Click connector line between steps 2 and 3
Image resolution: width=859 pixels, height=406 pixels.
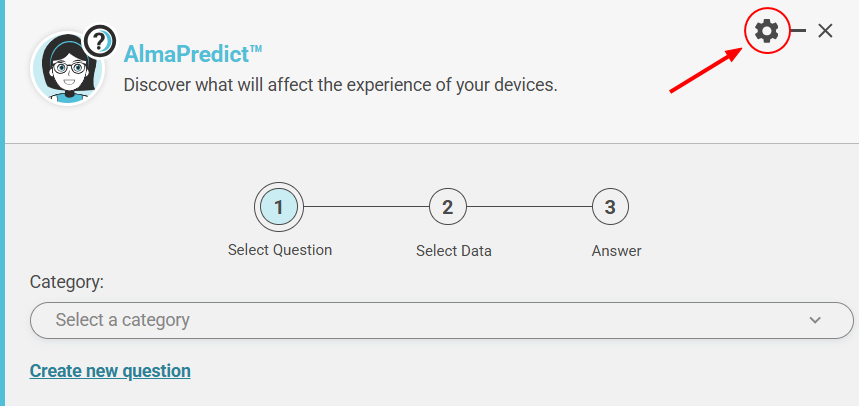coord(528,207)
